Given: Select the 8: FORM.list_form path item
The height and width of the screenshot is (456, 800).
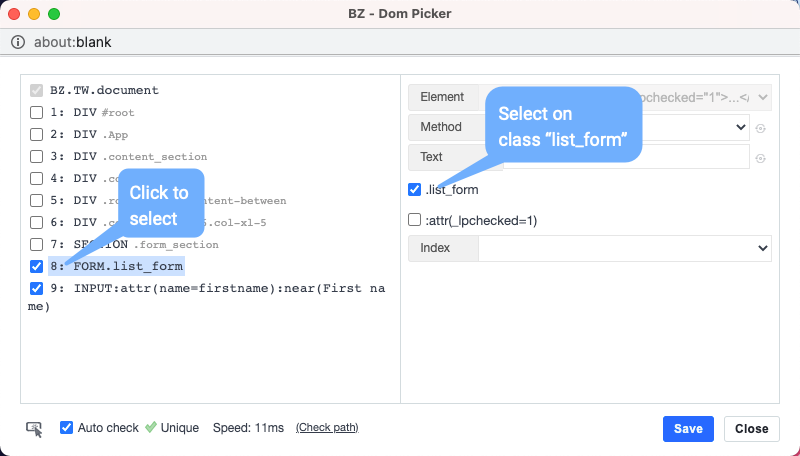Looking at the screenshot, I should coord(116,266).
